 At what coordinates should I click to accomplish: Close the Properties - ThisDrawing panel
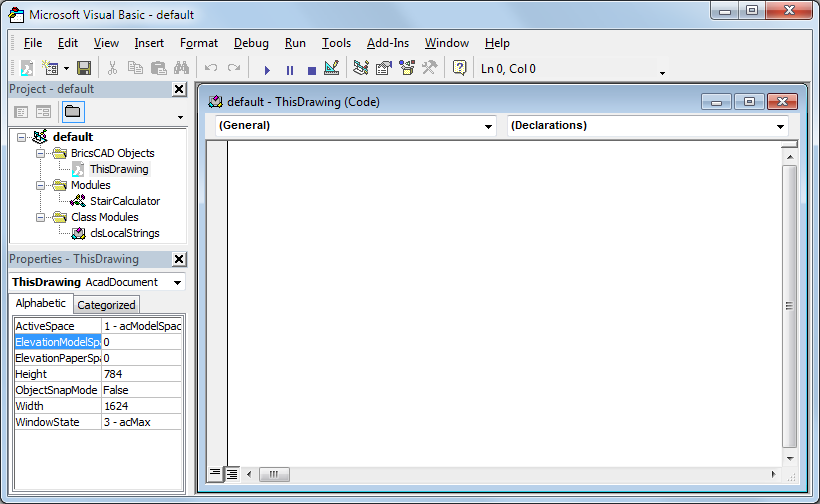coord(179,259)
